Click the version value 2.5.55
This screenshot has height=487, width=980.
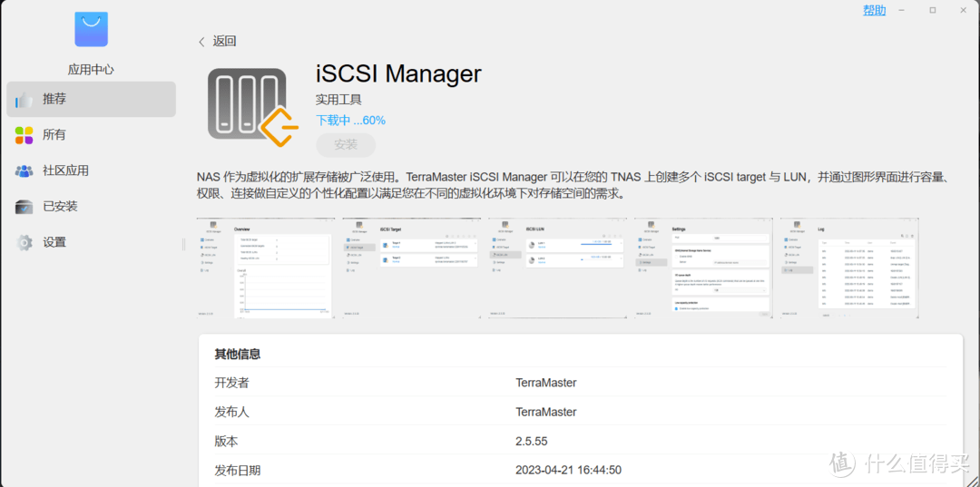point(531,441)
